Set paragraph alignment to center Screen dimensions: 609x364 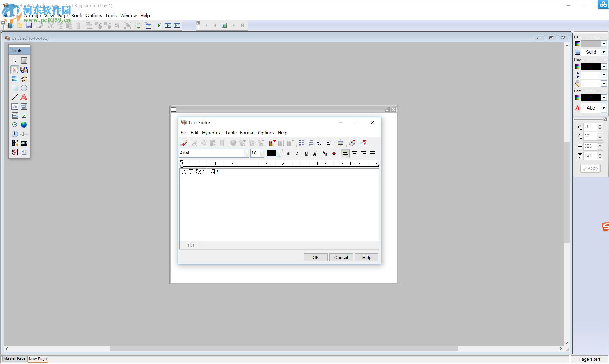(354, 153)
